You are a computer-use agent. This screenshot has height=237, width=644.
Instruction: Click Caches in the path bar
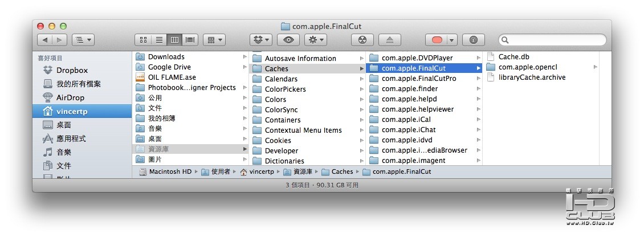pyautogui.click(x=337, y=171)
